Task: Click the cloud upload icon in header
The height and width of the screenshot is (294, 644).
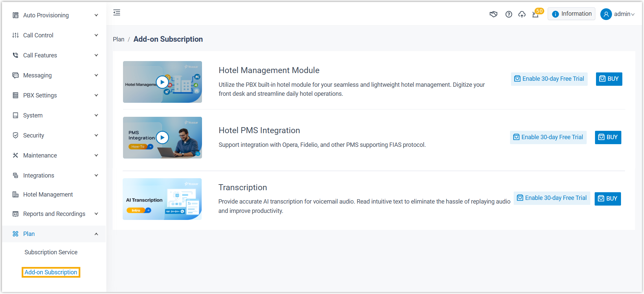Action: tap(522, 14)
